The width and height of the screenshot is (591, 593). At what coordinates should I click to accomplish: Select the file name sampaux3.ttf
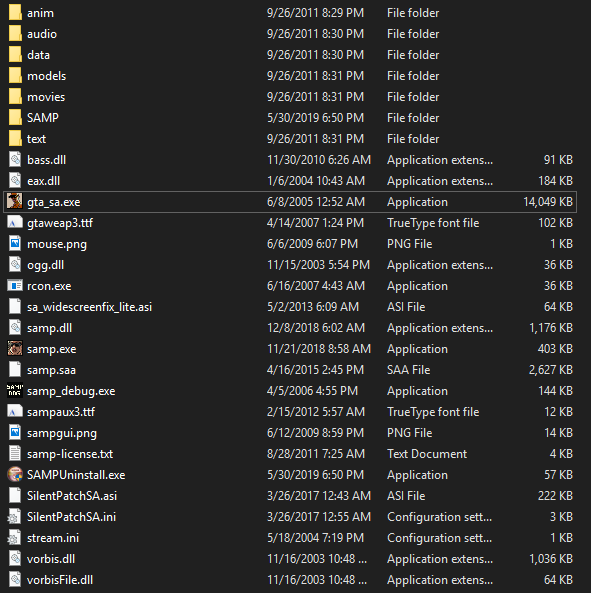(x=61, y=412)
